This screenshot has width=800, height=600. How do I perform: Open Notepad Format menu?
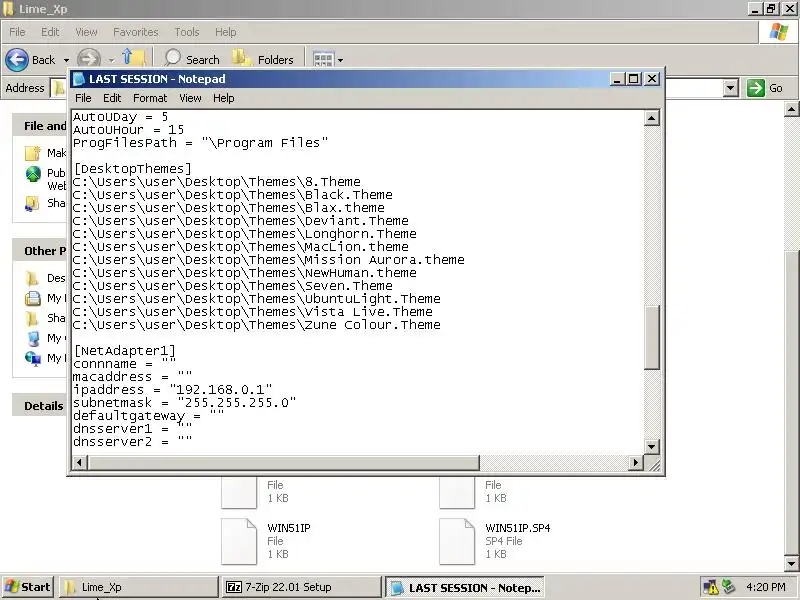[150, 98]
